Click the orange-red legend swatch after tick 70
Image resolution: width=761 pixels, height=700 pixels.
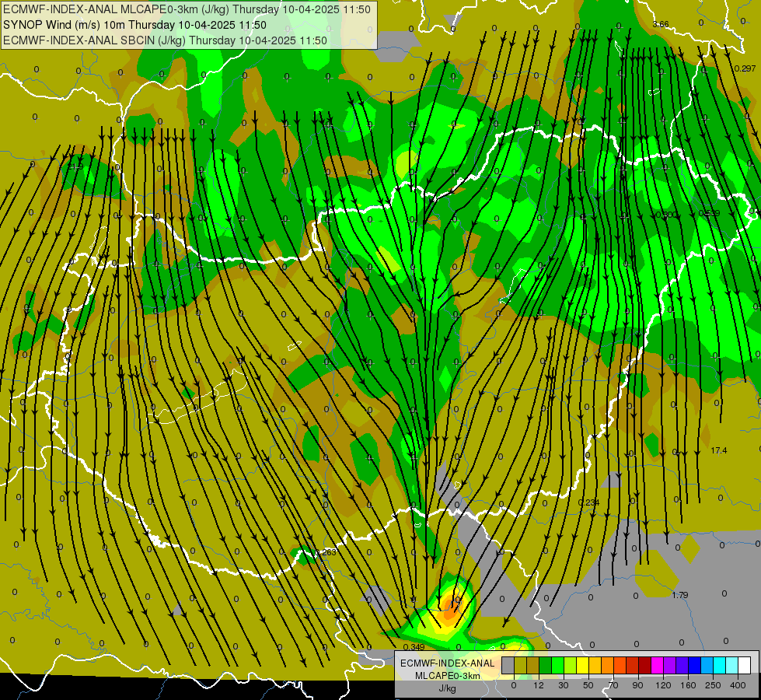point(620,665)
